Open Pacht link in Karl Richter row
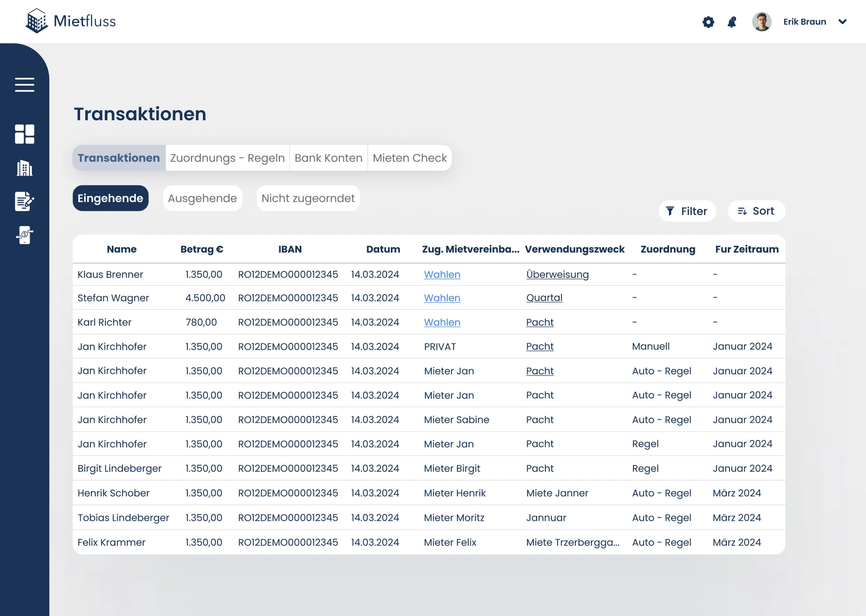 pos(540,322)
